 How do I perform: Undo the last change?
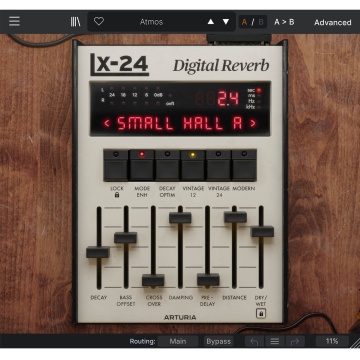tap(255, 341)
